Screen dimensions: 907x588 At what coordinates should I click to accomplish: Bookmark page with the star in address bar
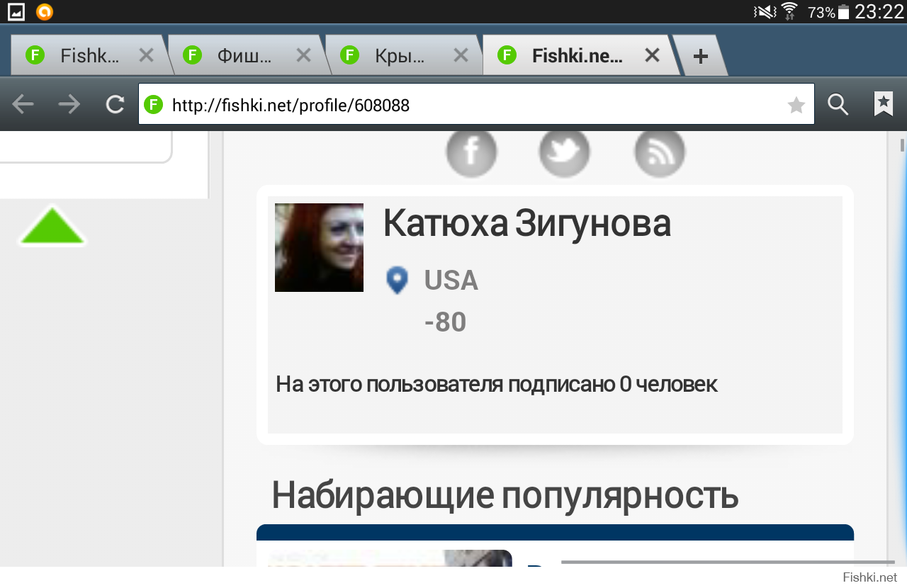pyautogui.click(x=796, y=106)
